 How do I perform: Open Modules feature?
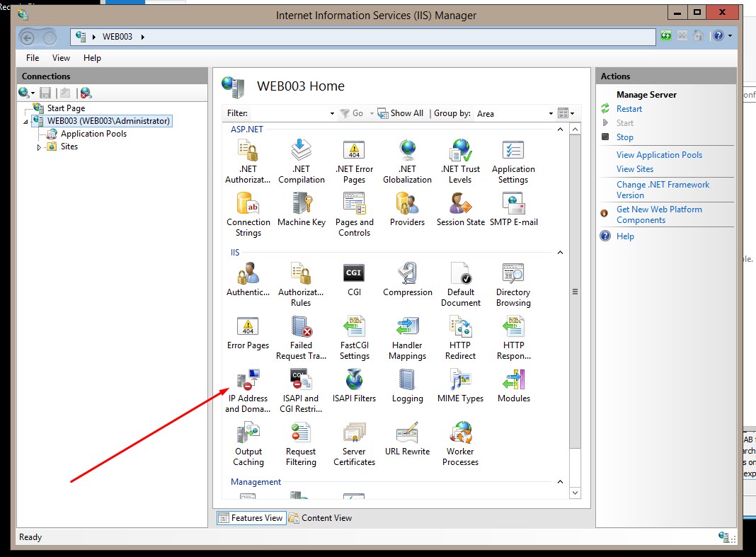coord(513,386)
